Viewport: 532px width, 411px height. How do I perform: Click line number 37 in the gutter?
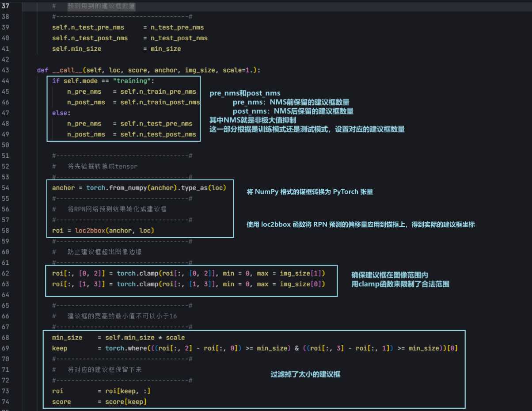point(5,6)
